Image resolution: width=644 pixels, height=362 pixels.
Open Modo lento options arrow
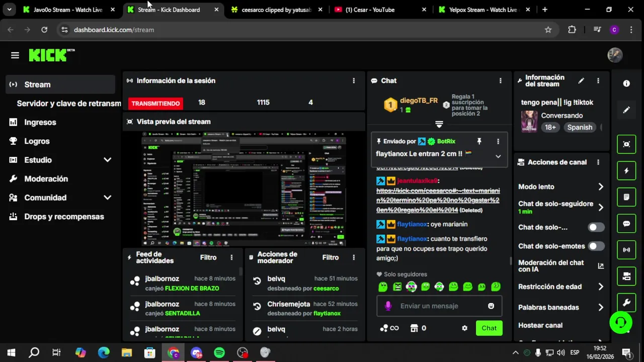(601, 187)
